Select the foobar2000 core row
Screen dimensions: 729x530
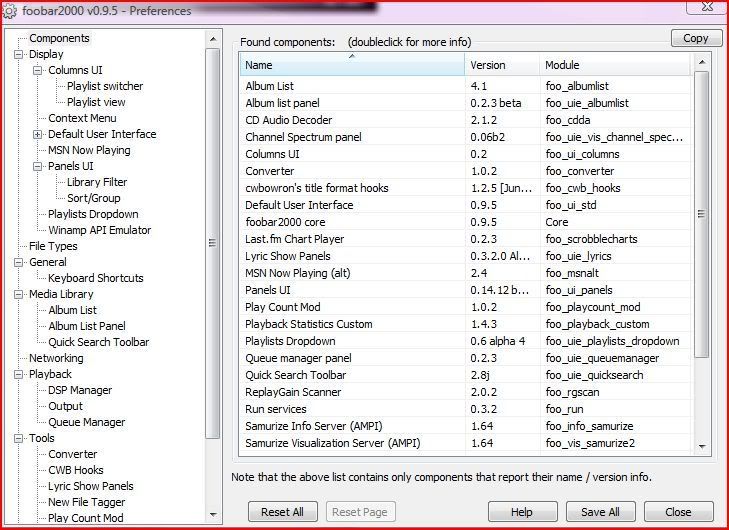pyautogui.click(x=465, y=222)
